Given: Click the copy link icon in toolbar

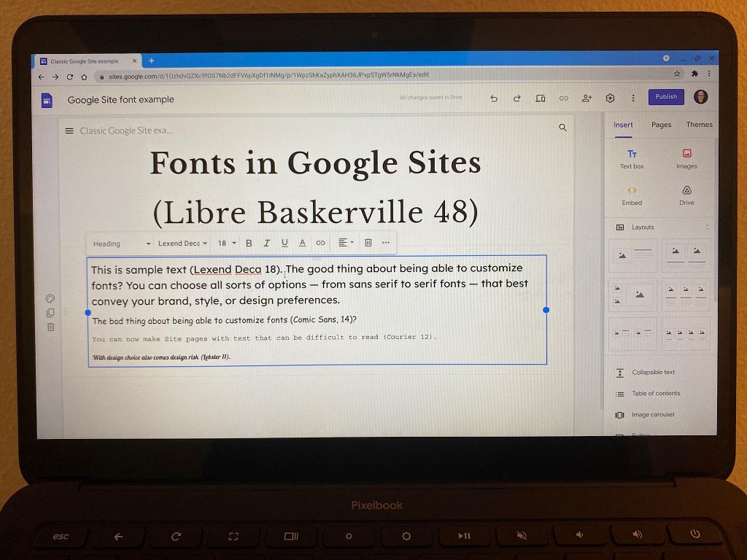Looking at the screenshot, I should [x=563, y=97].
